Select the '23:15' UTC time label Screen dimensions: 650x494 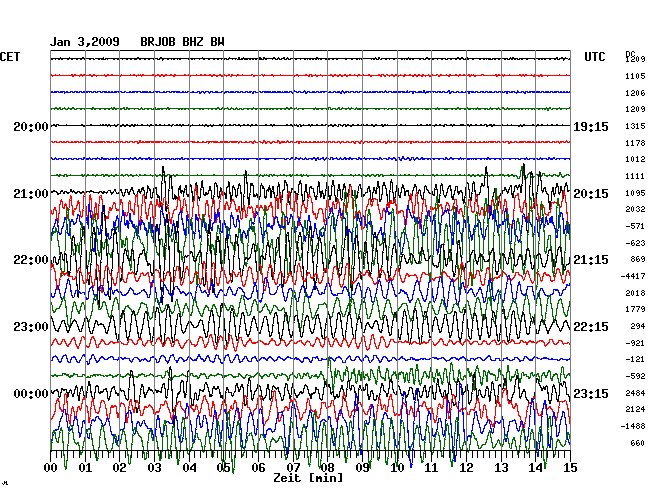[x=591, y=393]
